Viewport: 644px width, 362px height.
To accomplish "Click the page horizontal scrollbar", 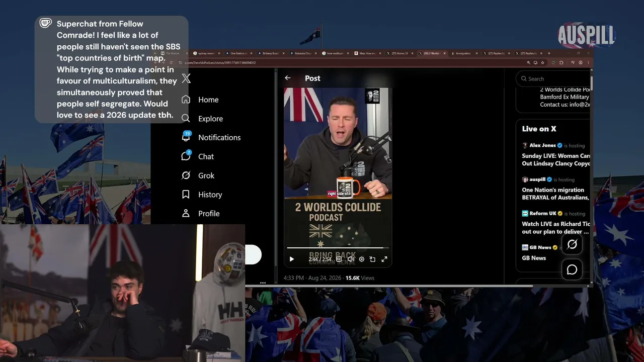I will pyautogui.click(x=389, y=286).
